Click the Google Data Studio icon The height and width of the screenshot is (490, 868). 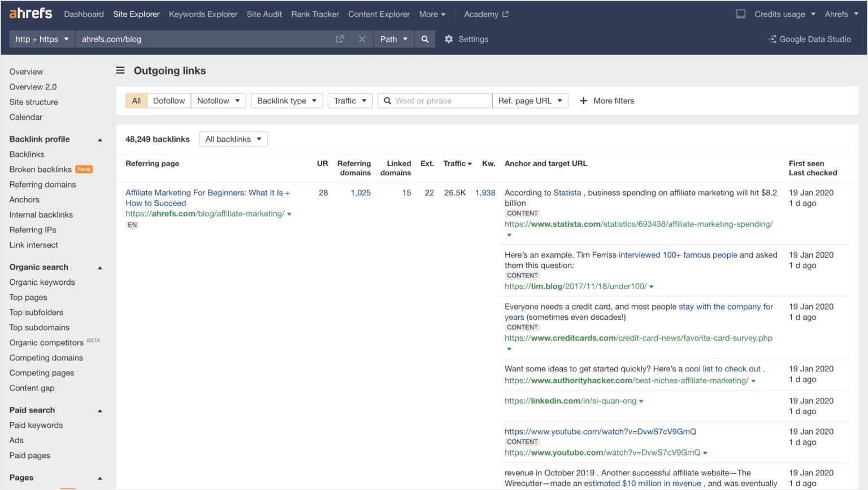click(772, 39)
